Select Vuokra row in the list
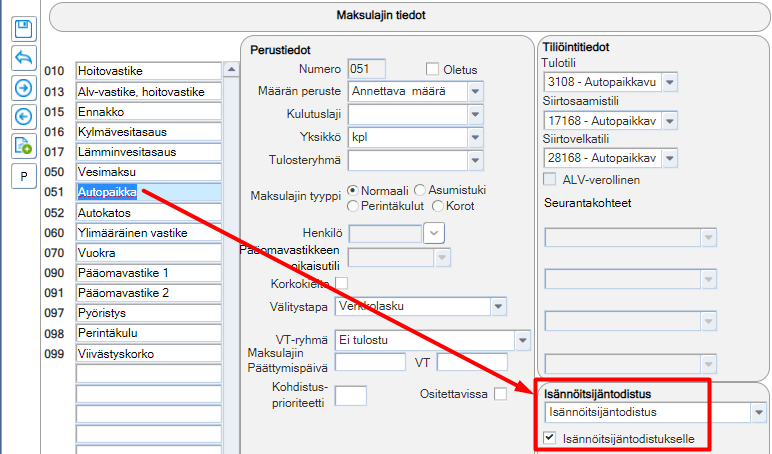 click(x=149, y=253)
